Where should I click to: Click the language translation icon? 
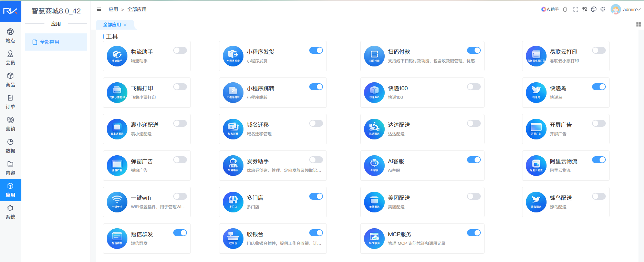585,9
